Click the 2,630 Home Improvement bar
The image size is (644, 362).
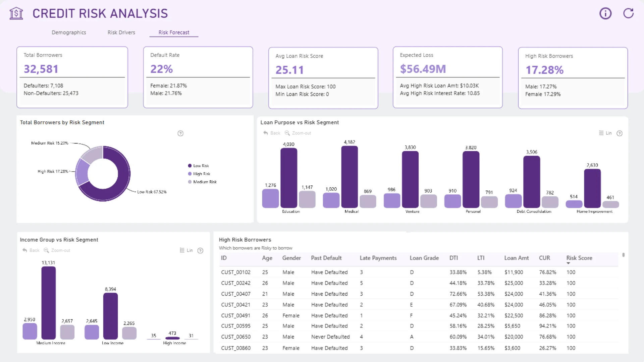point(592,189)
